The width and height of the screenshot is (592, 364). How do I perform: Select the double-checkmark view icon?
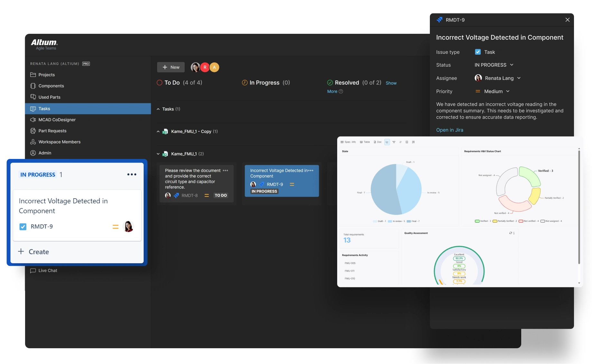(401, 142)
